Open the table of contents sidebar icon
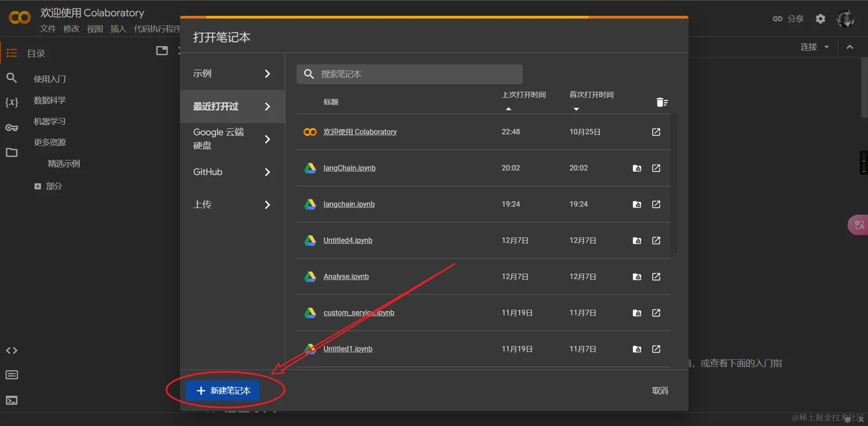868x426 pixels. pyautogui.click(x=12, y=53)
